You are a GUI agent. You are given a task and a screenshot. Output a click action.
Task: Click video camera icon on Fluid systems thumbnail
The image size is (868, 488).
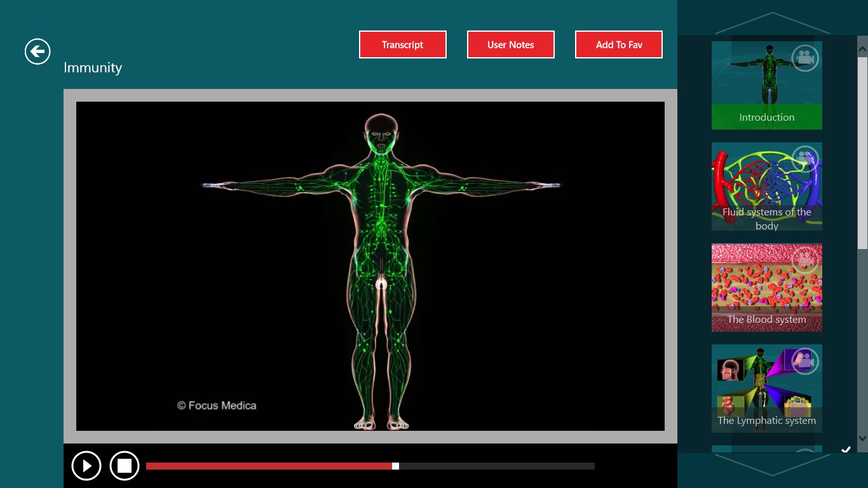click(805, 159)
